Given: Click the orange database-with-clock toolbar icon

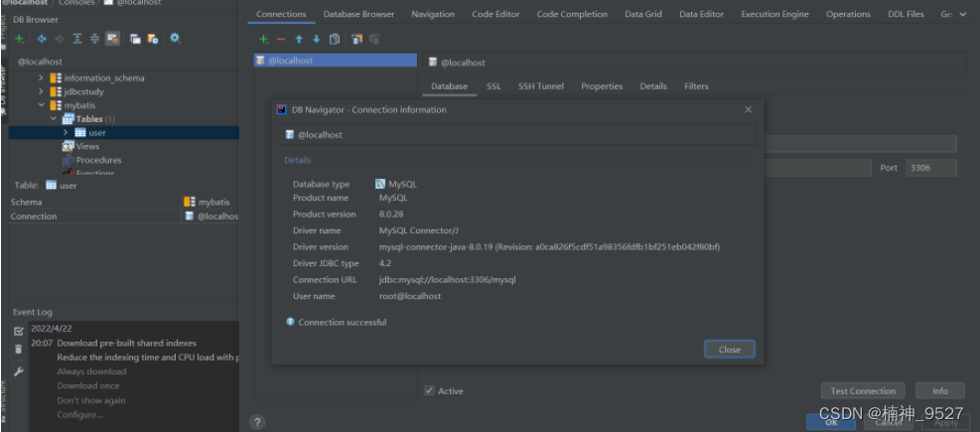Looking at the screenshot, I should pyautogui.click(x=153, y=39).
